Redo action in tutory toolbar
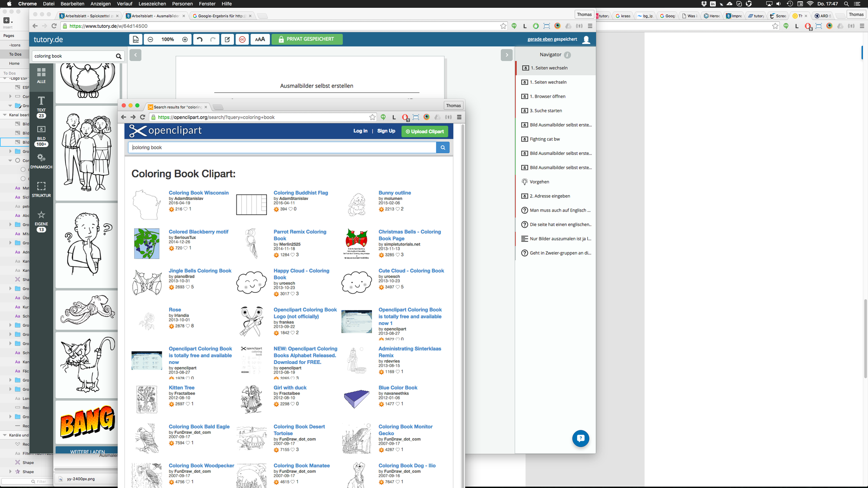The image size is (868, 488). click(x=213, y=39)
